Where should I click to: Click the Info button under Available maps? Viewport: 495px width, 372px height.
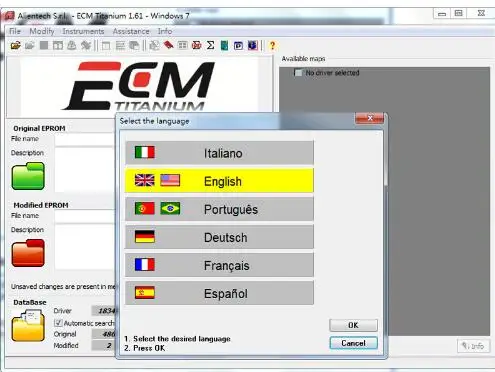[473, 346]
